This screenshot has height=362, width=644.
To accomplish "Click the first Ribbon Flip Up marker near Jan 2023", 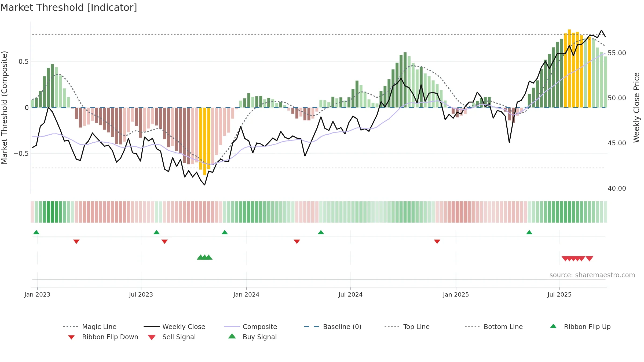I will pos(36,232).
